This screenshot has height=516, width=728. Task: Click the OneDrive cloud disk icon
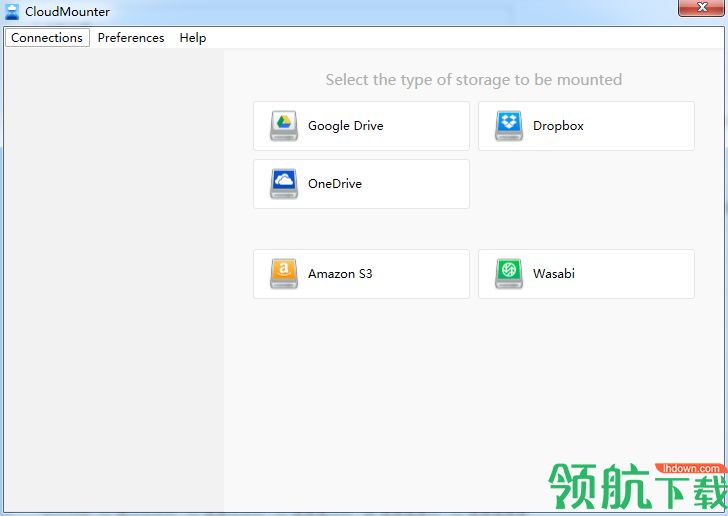click(284, 183)
